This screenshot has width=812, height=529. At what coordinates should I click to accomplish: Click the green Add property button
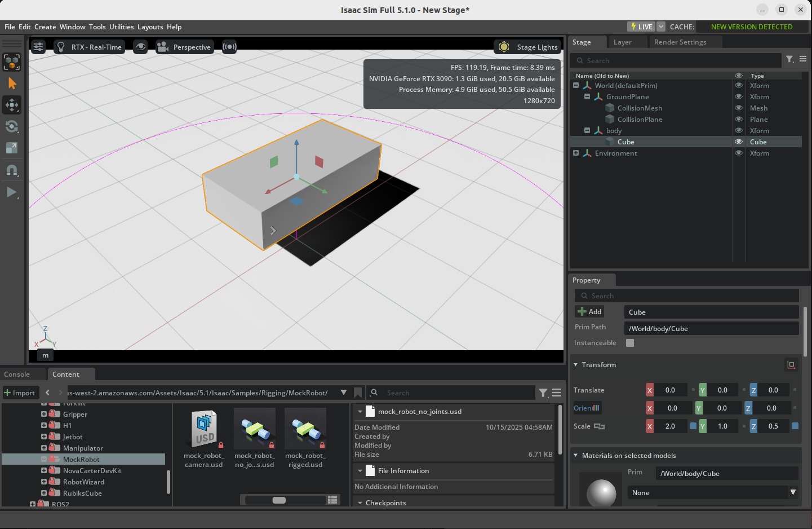pyautogui.click(x=589, y=311)
